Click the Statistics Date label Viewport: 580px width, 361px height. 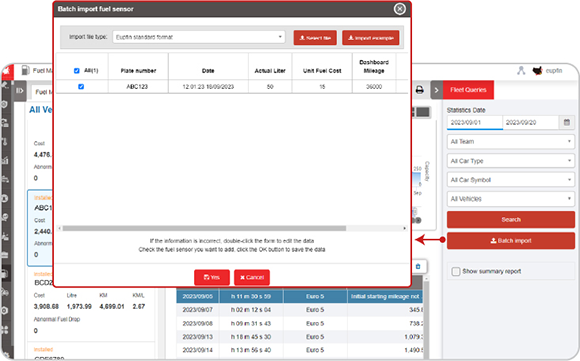(466, 110)
